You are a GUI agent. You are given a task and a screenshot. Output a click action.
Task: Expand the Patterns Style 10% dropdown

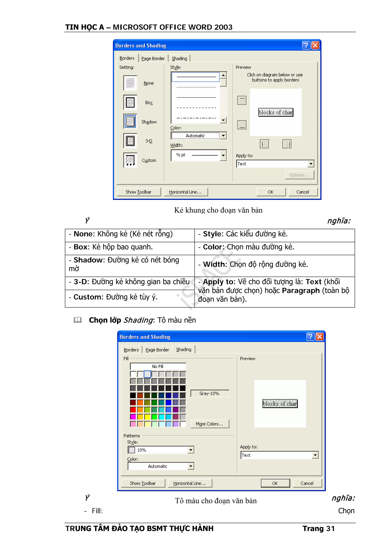pyautogui.click(x=191, y=450)
